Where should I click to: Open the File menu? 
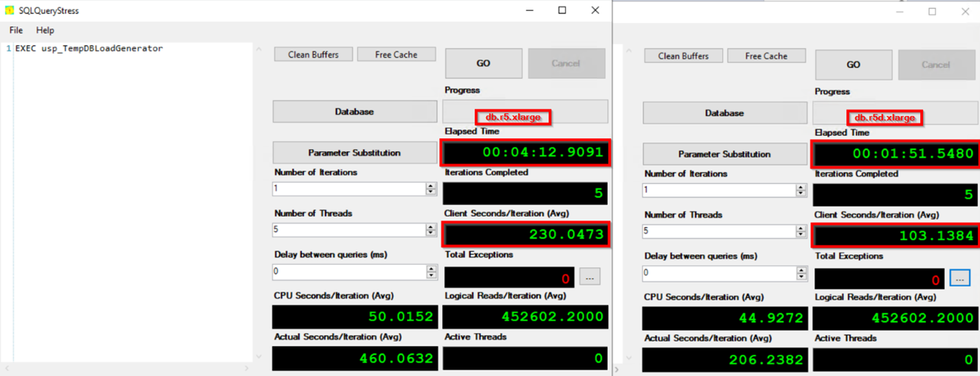point(16,30)
